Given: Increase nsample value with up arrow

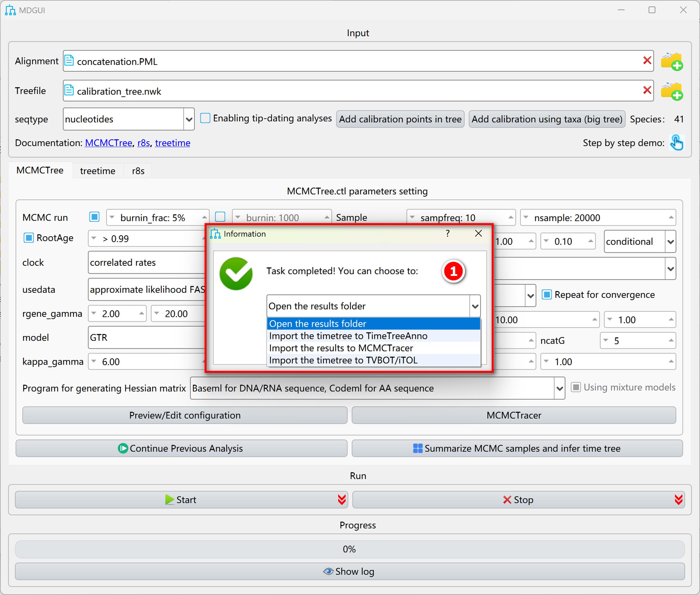Looking at the screenshot, I should tap(671, 217).
